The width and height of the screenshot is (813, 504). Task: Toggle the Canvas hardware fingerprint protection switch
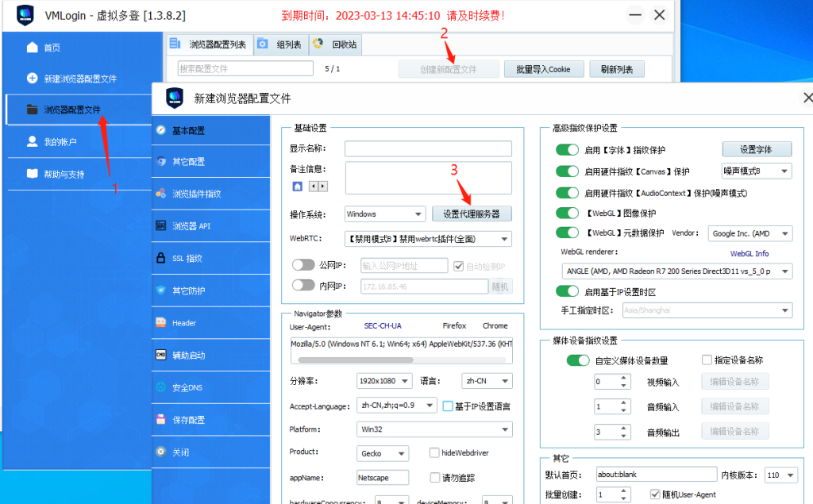point(567,171)
